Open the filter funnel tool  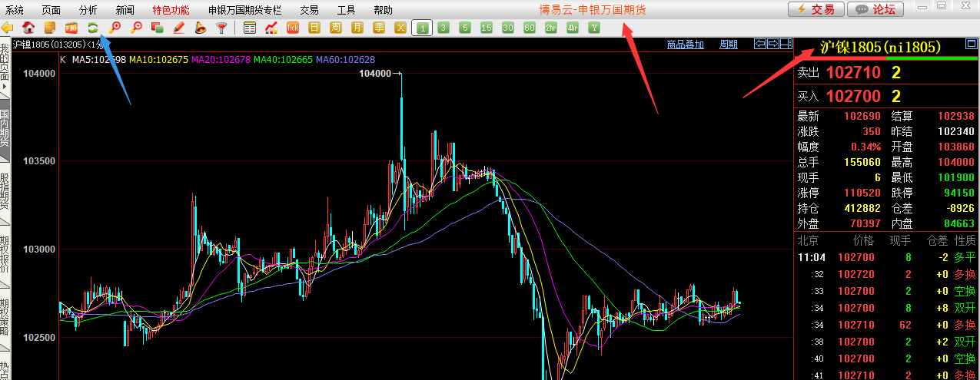[x=221, y=28]
